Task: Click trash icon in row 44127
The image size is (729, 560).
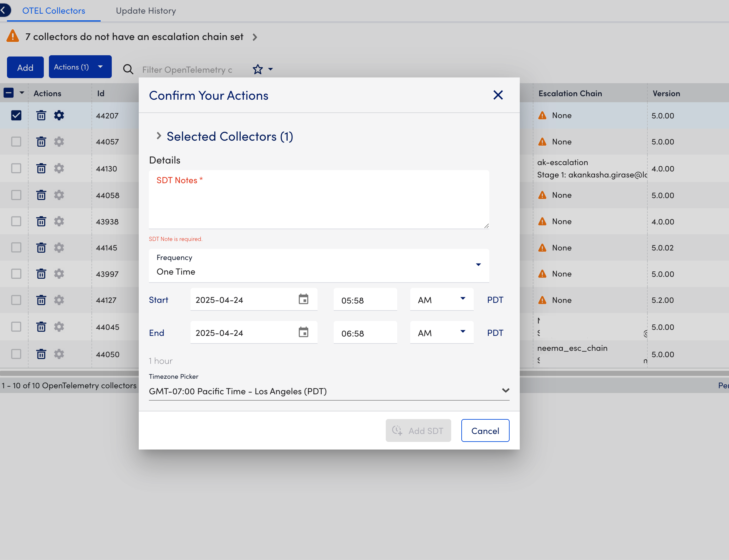Action: pos(41,300)
